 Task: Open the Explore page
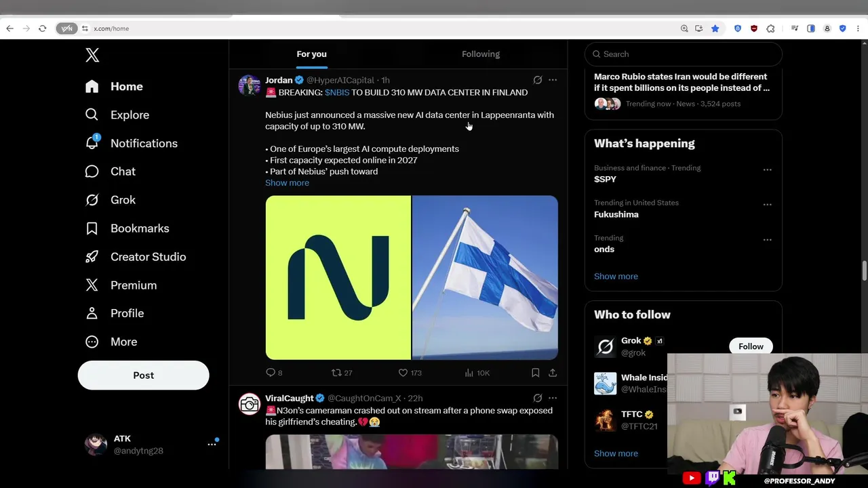117,115
